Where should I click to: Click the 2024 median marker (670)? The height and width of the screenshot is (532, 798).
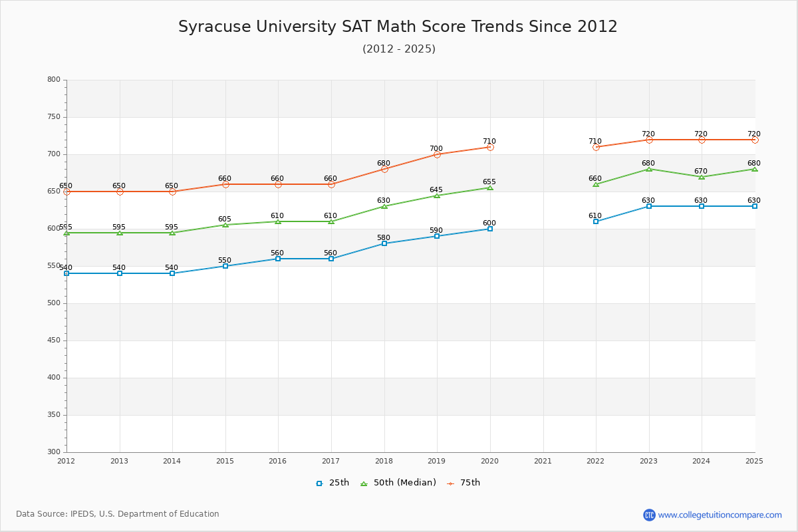(x=702, y=177)
